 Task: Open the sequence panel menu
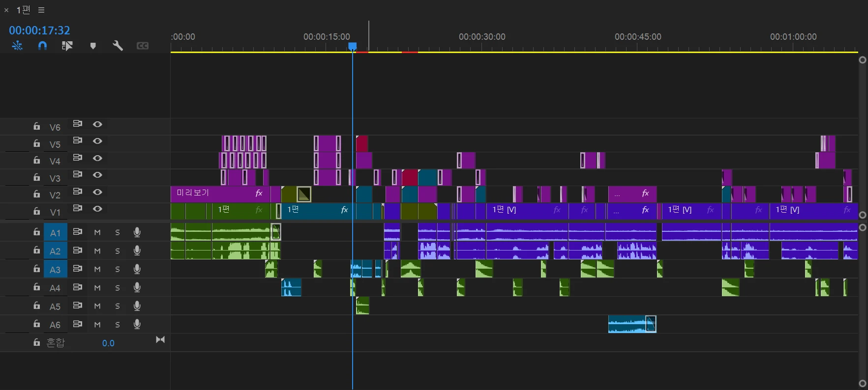click(41, 10)
